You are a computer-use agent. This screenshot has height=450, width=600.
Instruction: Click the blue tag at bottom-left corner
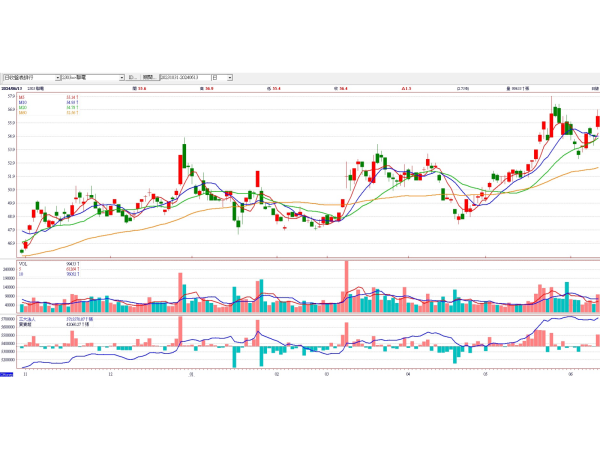(x=7, y=374)
